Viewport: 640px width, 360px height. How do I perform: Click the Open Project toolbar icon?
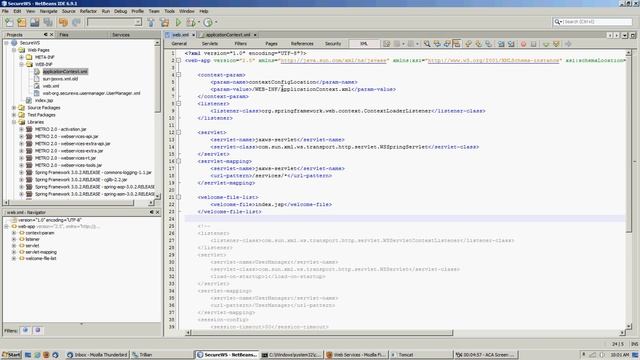[x=35, y=22]
